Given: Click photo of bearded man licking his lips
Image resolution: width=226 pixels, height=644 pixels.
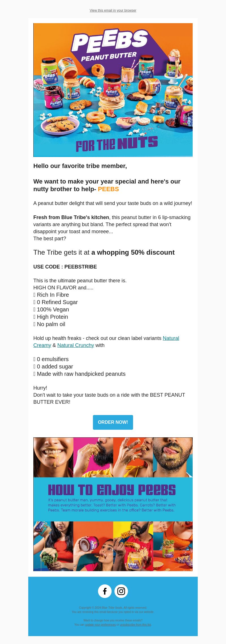Looking at the screenshot, I should pos(173,457).
